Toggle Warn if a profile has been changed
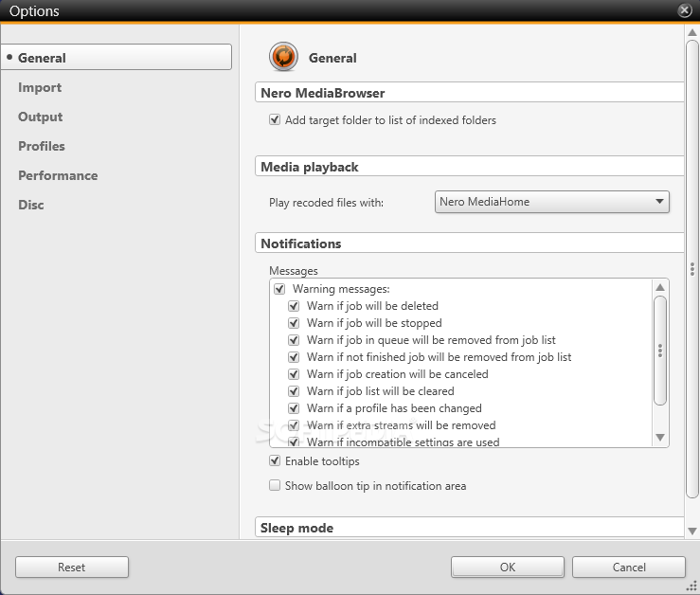Image resolution: width=700 pixels, height=595 pixels. tap(294, 407)
